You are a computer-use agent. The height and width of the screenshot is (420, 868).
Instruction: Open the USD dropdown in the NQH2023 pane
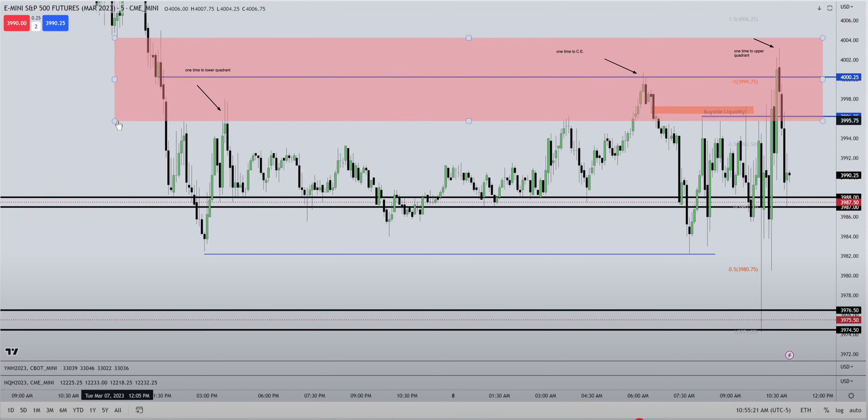pos(846,381)
